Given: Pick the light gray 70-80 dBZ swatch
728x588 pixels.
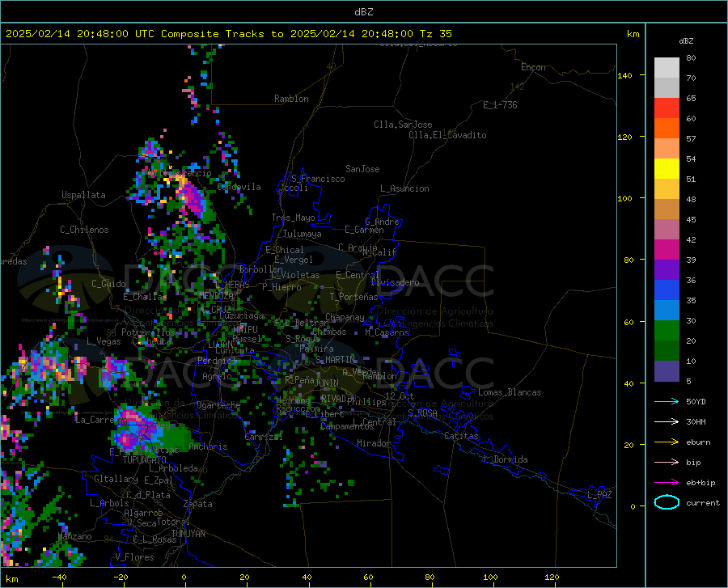Looking at the screenshot, I should click(x=667, y=68).
